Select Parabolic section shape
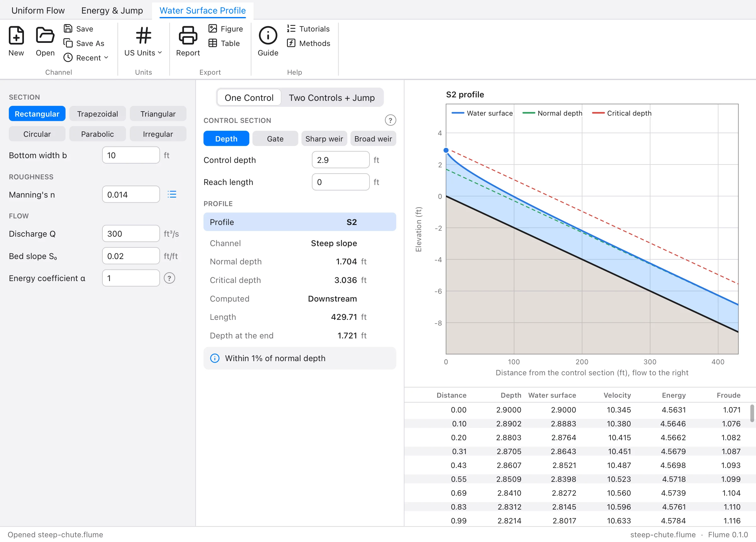 [98, 134]
